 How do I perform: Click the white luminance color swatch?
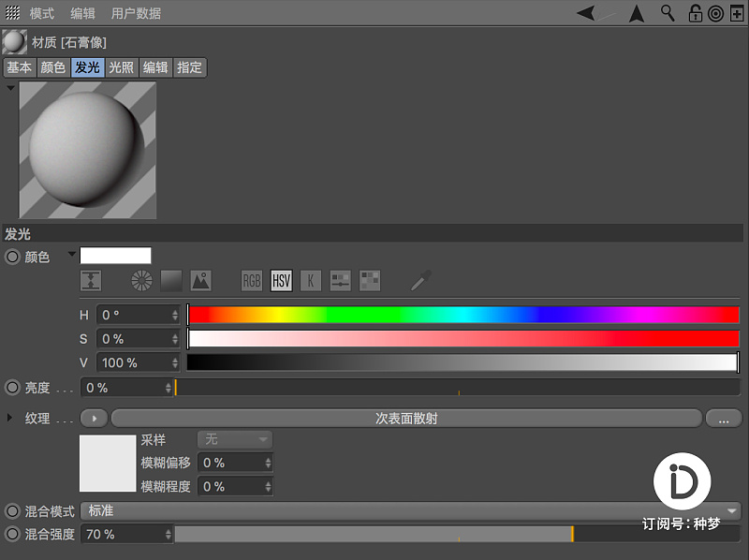[x=115, y=256]
